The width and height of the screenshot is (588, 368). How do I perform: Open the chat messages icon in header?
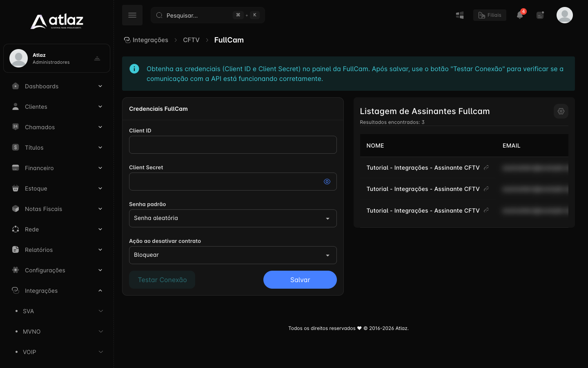540,15
